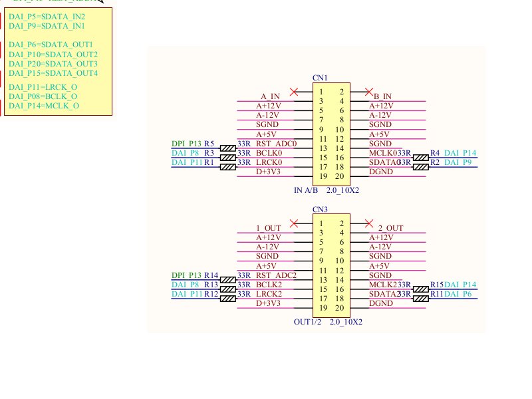532x399 pixels.
Task: Select the CN1 connector body
Action: coord(331,134)
